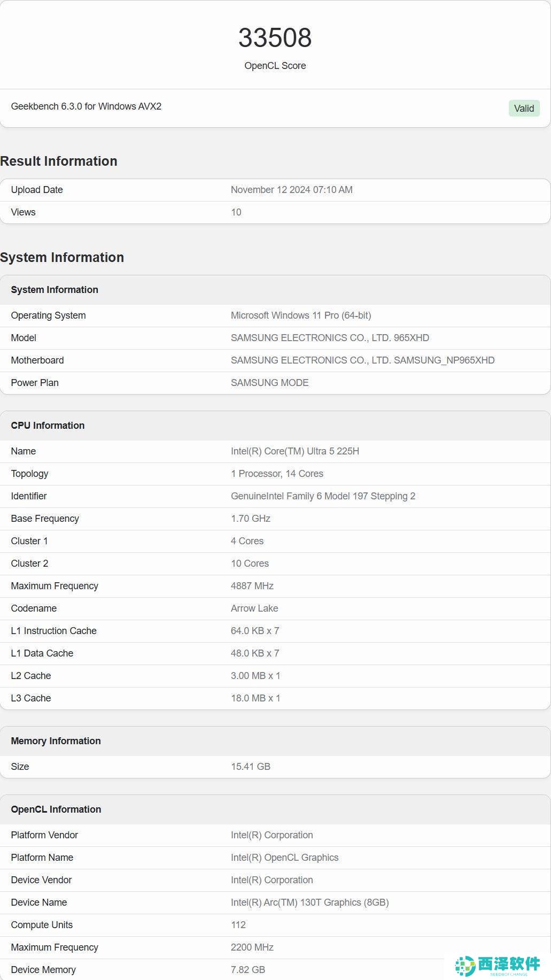Select the Model value ending in 965XHD
This screenshot has width=551, height=980.
(x=330, y=338)
